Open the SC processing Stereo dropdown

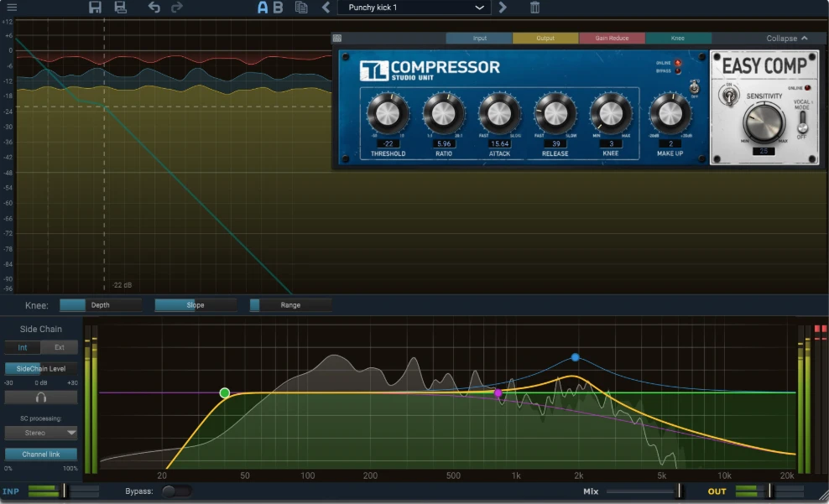(41, 433)
